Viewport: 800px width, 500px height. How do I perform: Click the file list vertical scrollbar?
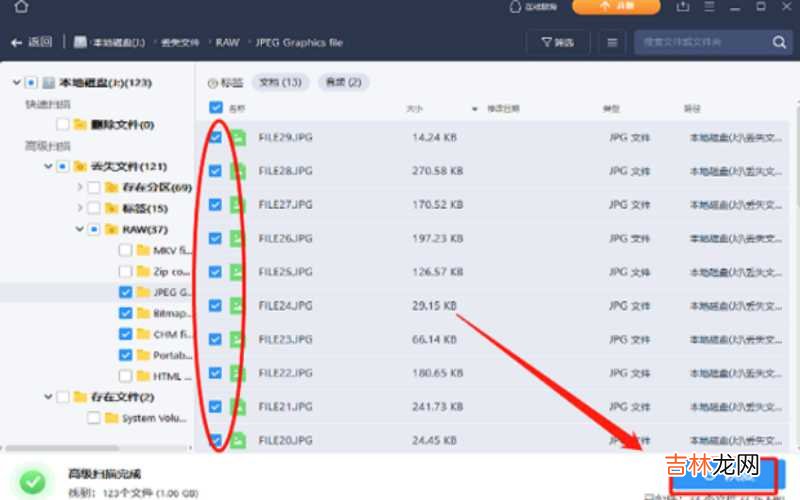pos(794,250)
